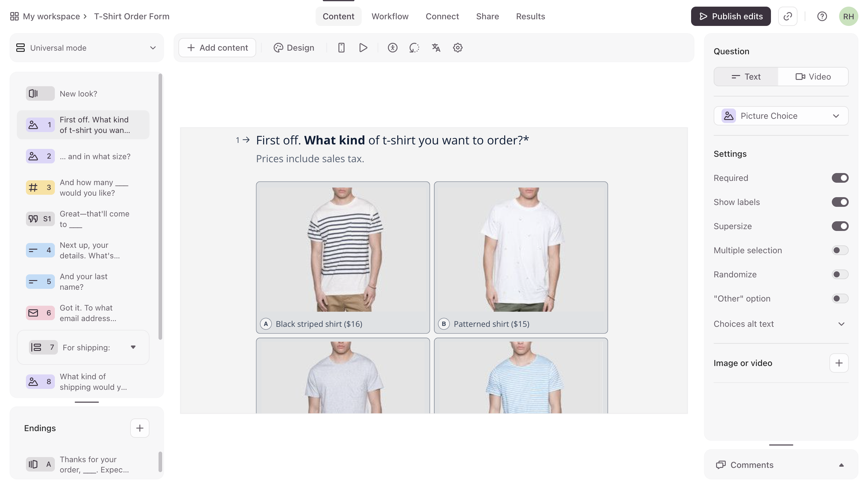868x489 pixels.
Task: Edit the 'Black striped shirt ($16)' label
Action: point(319,324)
